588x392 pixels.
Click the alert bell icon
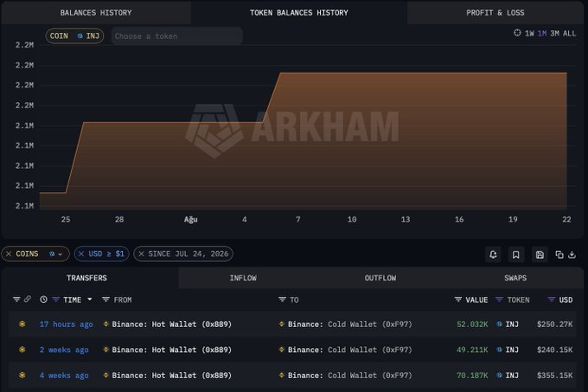click(x=493, y=254)
